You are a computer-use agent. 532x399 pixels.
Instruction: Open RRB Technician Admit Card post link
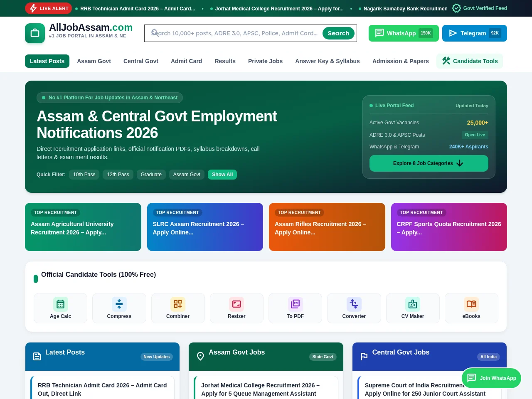102,389
